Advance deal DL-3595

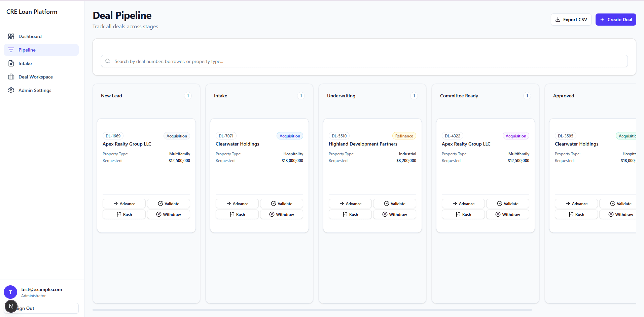coord(576,203)
